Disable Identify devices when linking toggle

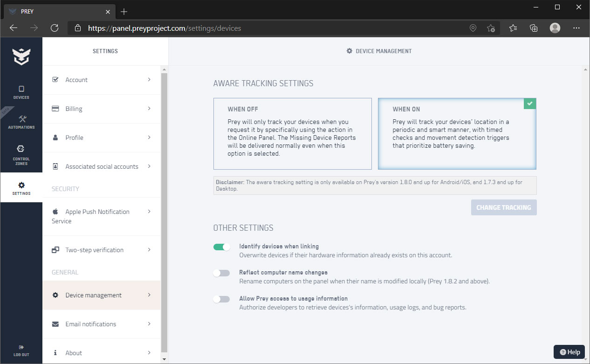coord(222,247)
